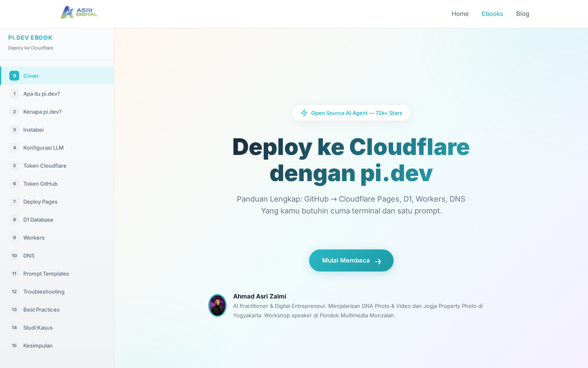Click the chapter 11 number badge

tap(14, 274)
